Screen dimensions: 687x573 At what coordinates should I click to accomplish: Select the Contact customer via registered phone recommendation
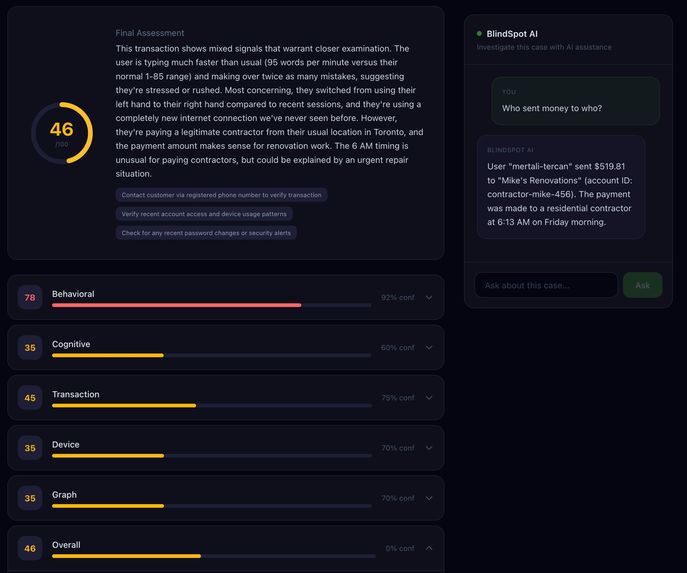point(221,195)
